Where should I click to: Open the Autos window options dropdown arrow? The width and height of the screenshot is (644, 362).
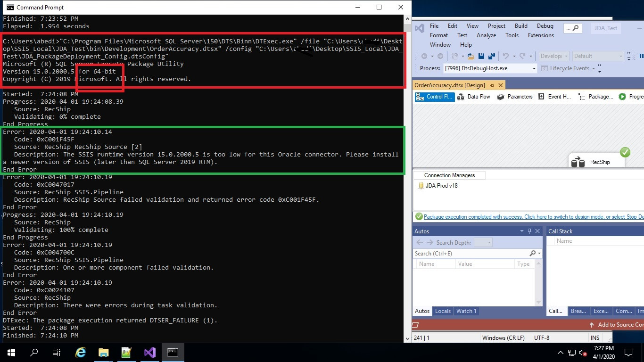[x=522, y=231]
